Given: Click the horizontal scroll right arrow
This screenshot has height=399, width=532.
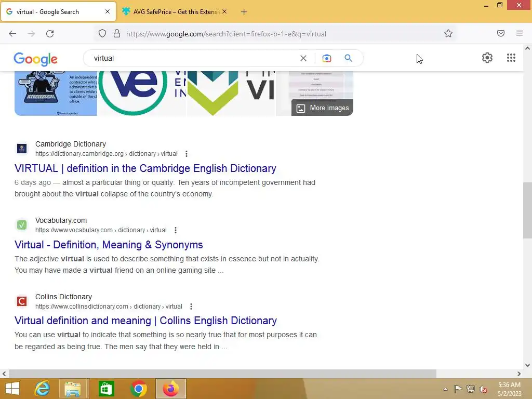Looking at the screenshot, I should coord(519,374).
